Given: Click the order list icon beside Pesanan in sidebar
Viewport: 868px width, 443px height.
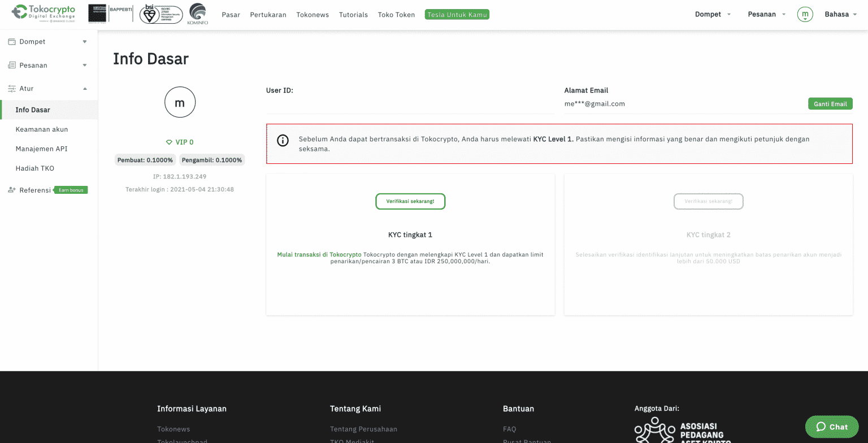Looking at the screenshot, I should [12, 66].
